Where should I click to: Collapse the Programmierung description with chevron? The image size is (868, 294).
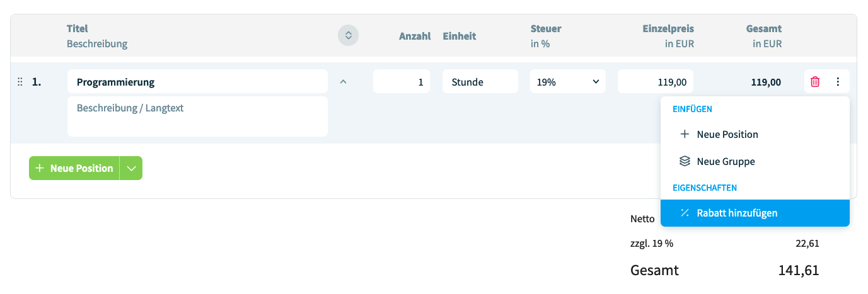343,81
